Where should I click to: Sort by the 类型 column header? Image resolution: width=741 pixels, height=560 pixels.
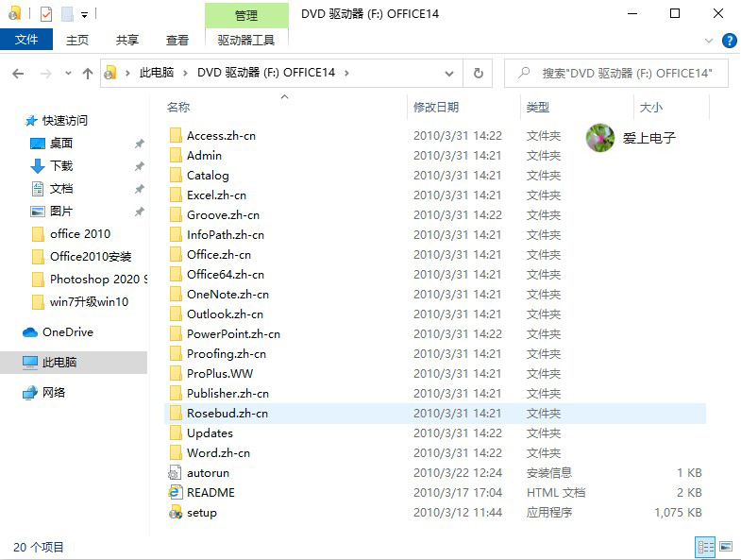(538, 108)
